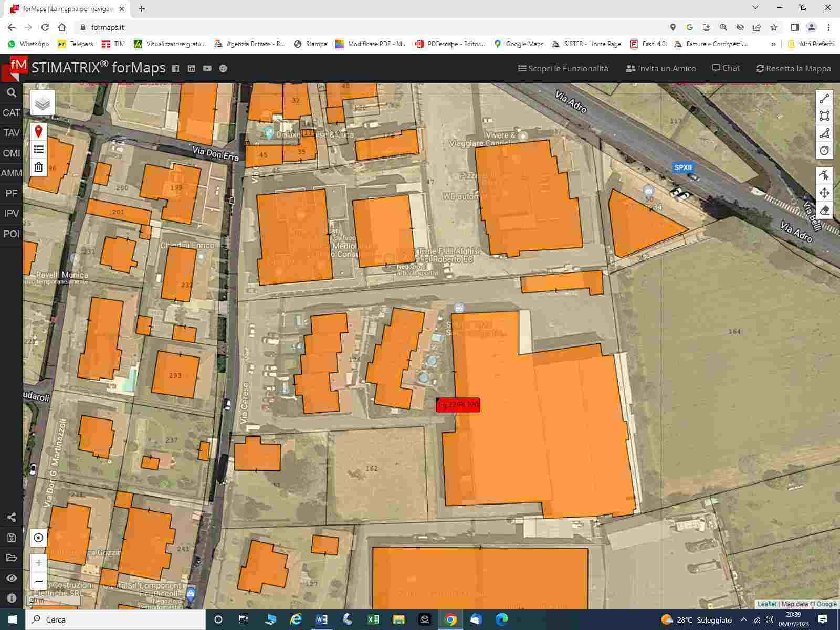The width and height of the screenshot is (840, 630).
Task: Activate the eraser tool on map
Action: pyautogui.click(x=824, y=211)
